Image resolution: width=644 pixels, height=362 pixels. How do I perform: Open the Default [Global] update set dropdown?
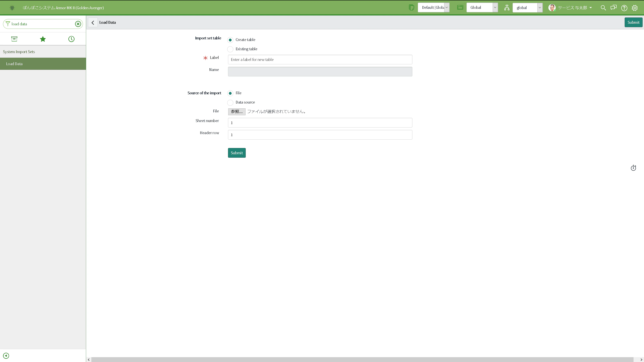tap(434, 7)
